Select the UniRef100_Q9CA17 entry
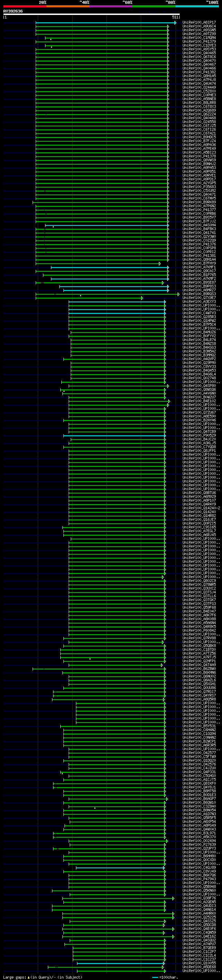This screenshot has height=980, width=222. (x=199, y=271)
